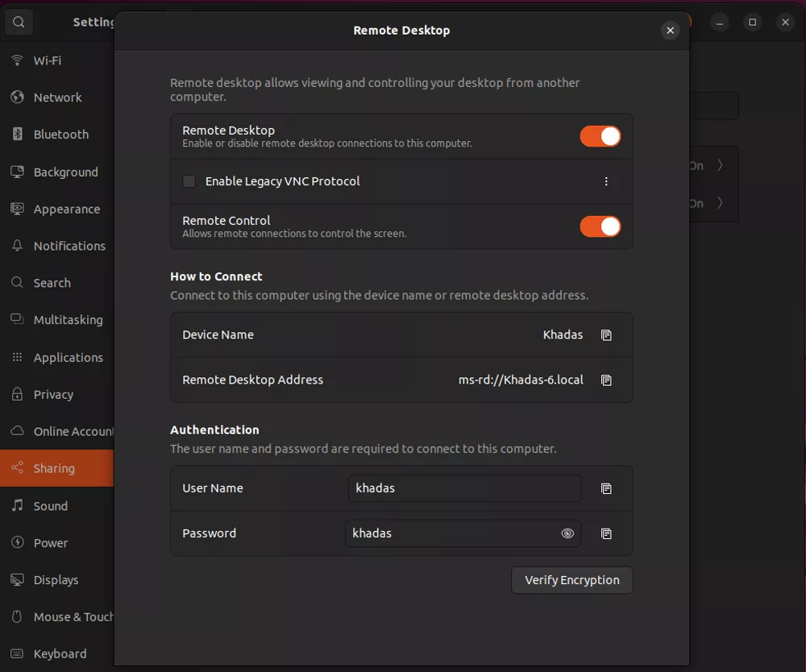806x672 pixels.
Task: Go to Privacy settings
Action: pos(57,395)
